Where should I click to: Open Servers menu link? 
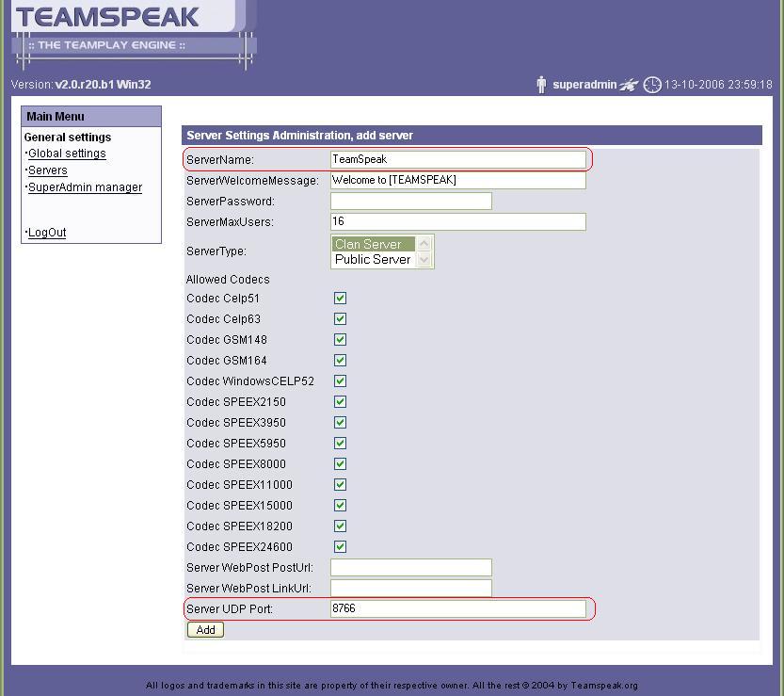47,170
